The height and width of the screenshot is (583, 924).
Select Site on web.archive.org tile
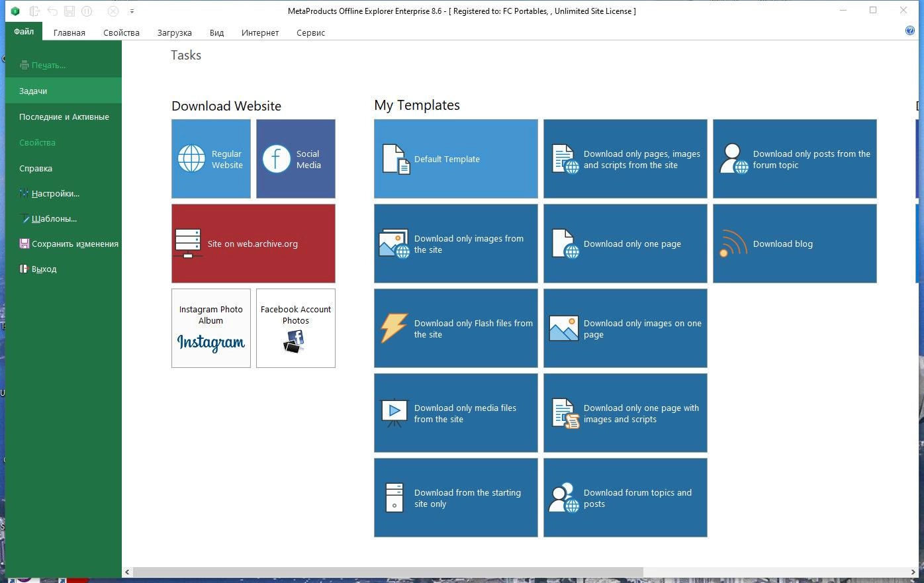254,244
